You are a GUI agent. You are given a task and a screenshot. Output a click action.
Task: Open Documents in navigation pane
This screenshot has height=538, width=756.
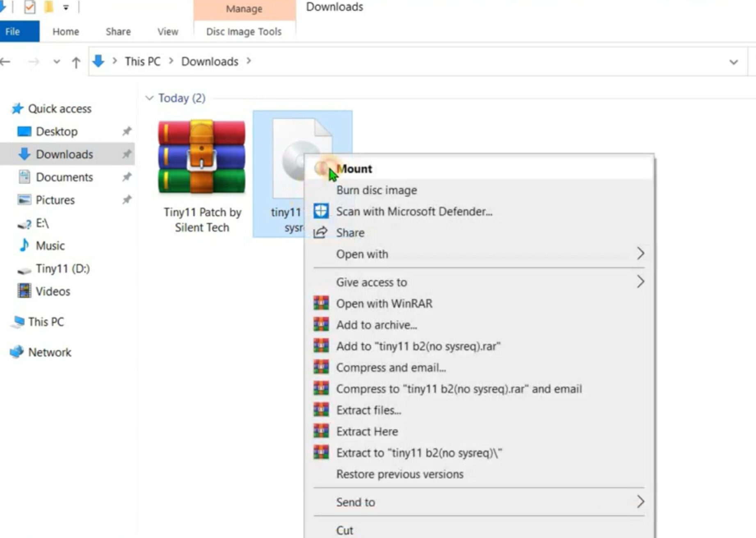pyautogui.click(x=64, y=177)
